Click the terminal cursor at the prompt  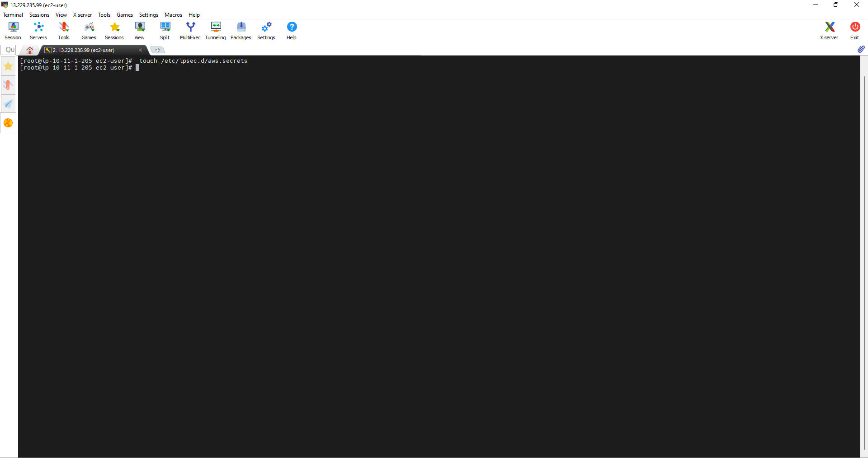tap(137, 68)
